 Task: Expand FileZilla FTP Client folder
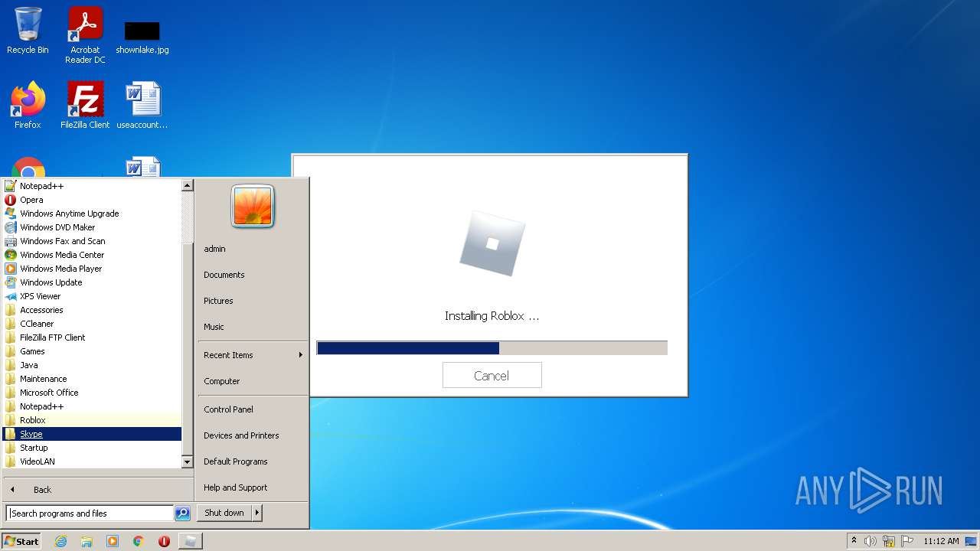[92, 337]
